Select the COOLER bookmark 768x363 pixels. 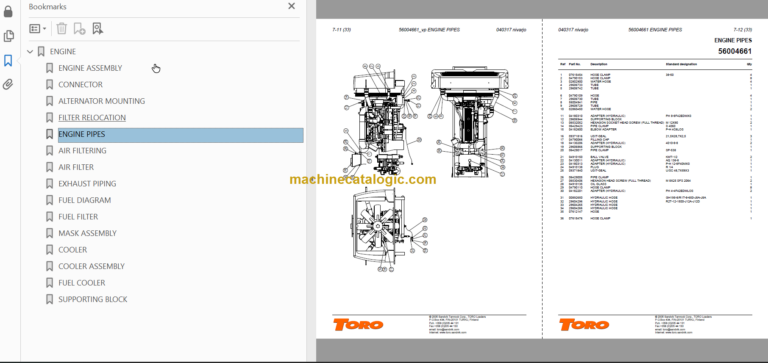click(72, 250)
